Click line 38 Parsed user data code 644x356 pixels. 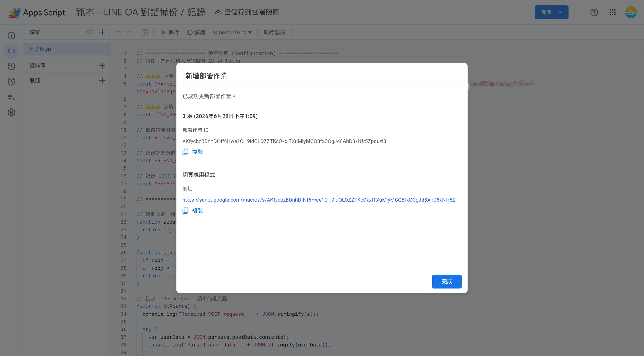coord(240,345)
